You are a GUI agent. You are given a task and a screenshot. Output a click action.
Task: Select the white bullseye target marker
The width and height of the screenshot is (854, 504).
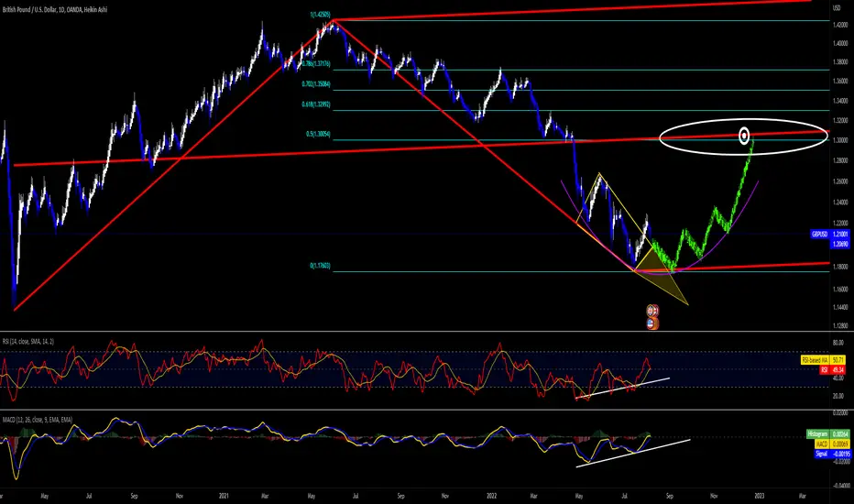coord(744,135)
